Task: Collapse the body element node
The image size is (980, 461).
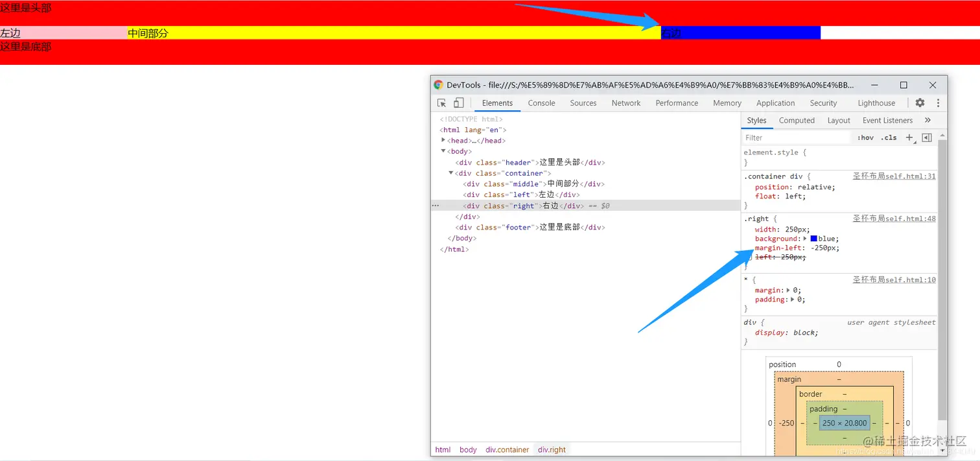Action: click(x=443, y=151)
